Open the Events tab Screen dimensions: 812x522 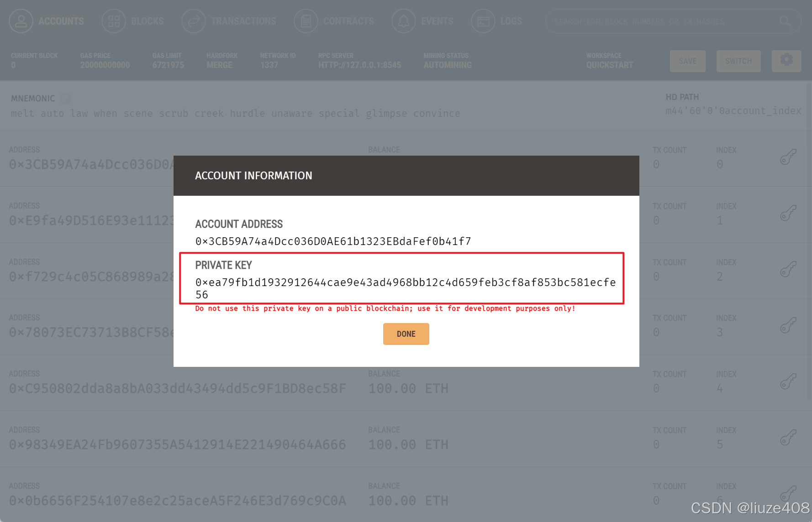(x=422, y=21)
